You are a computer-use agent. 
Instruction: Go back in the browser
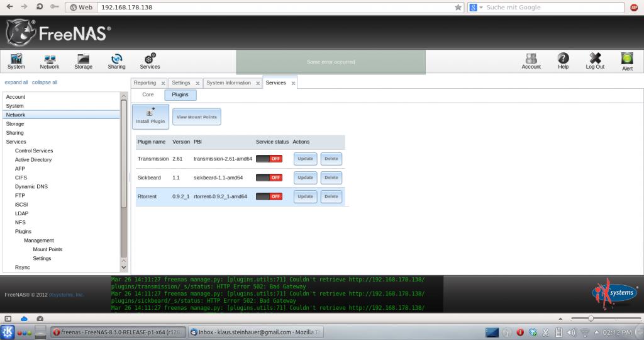tap(10, 6)
